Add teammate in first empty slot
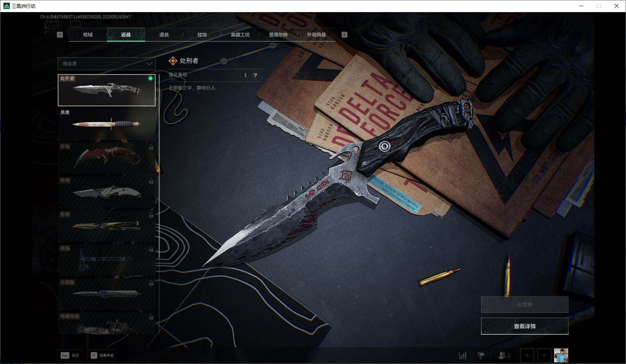The image size is (626, 364). (527, 355)
